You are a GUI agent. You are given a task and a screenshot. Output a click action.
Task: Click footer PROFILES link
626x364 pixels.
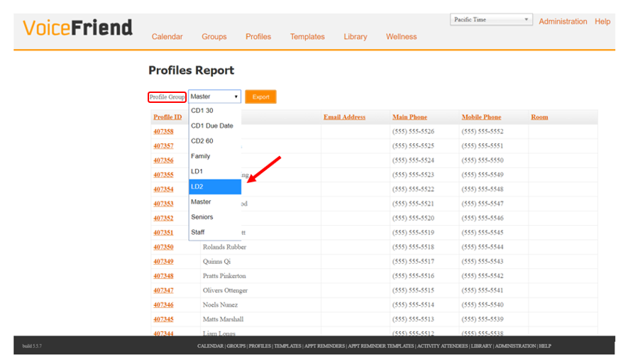(x=260, y=346)
